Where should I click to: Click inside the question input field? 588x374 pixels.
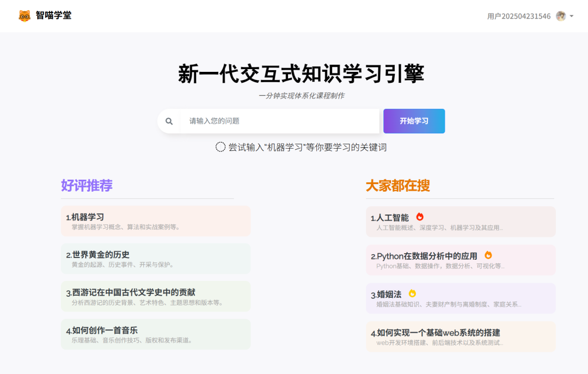click(272, 121)
